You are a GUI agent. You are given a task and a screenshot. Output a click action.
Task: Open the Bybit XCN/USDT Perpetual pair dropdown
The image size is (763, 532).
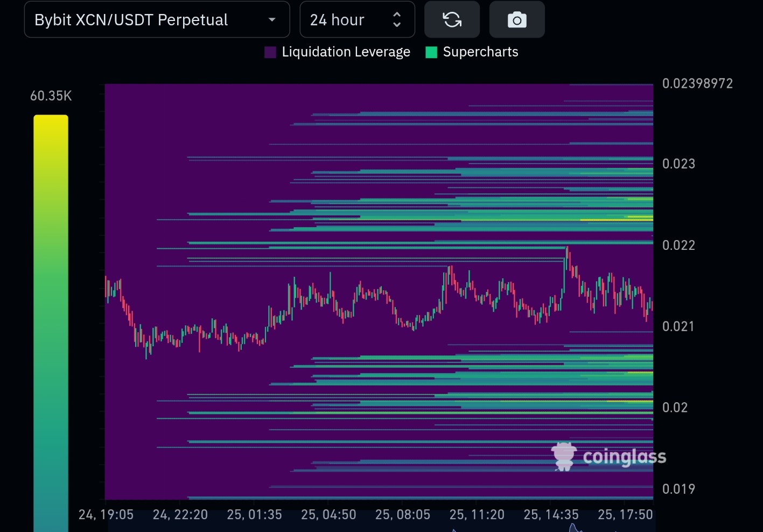tap(157, 20)
